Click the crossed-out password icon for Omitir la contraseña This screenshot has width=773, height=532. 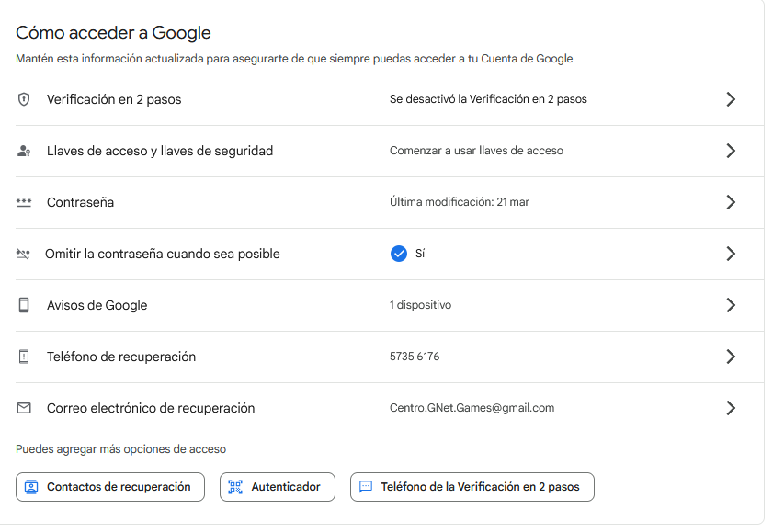[24, 254]
